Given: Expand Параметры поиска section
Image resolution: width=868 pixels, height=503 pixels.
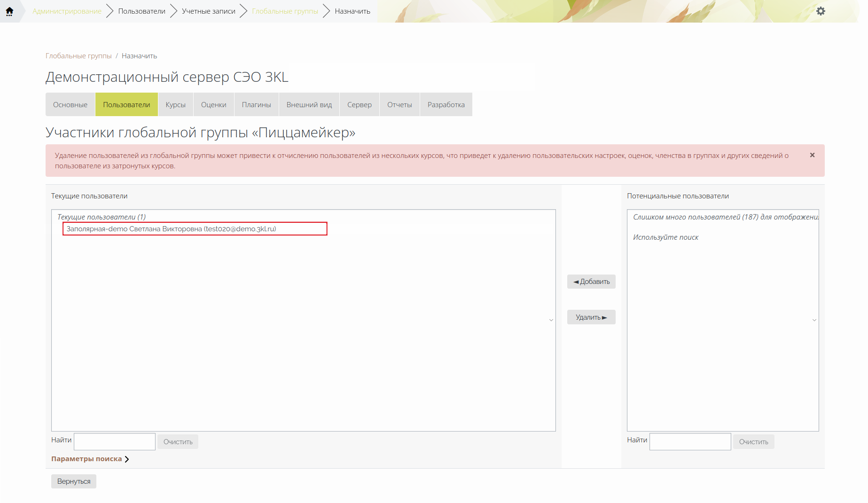Looking at the screenshot, I should coord(90,459).
